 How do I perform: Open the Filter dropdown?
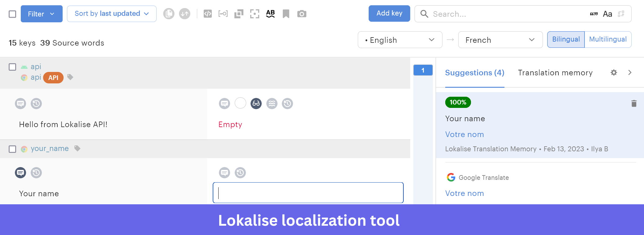click(42, 14)
